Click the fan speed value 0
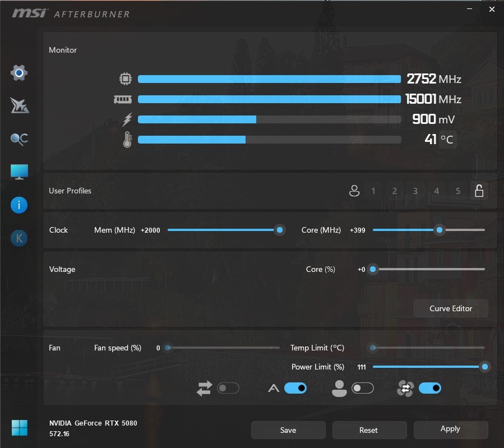Viewport: 504px width, 448px height. 158,348
